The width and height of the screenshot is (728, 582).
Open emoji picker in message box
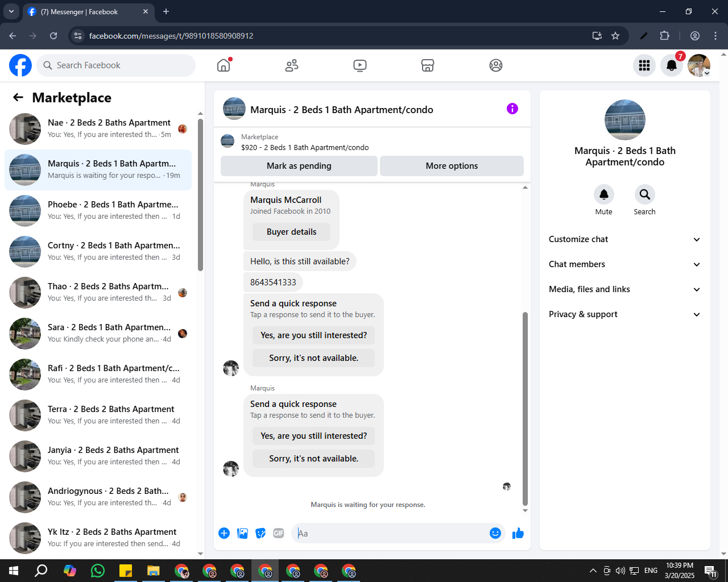[x=495, y=533]
